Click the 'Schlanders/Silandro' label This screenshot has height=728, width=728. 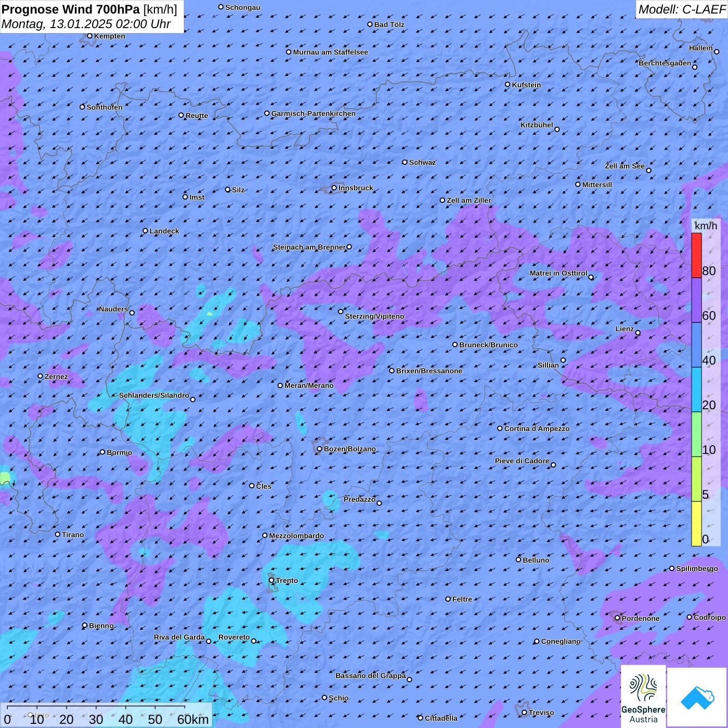point(154,395)
